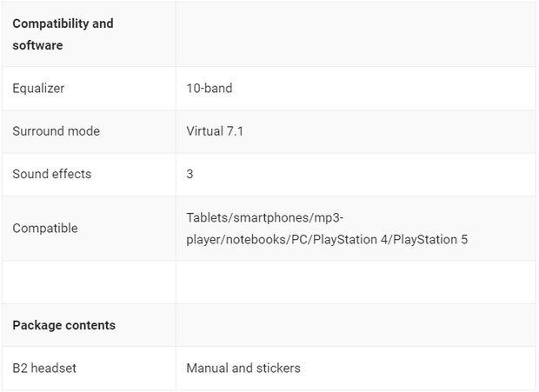Click the empty cell beside Package contents
Image resolution: width=539 pixels, height=392 pixels.
pyautogui.click(x=356, y=325)
